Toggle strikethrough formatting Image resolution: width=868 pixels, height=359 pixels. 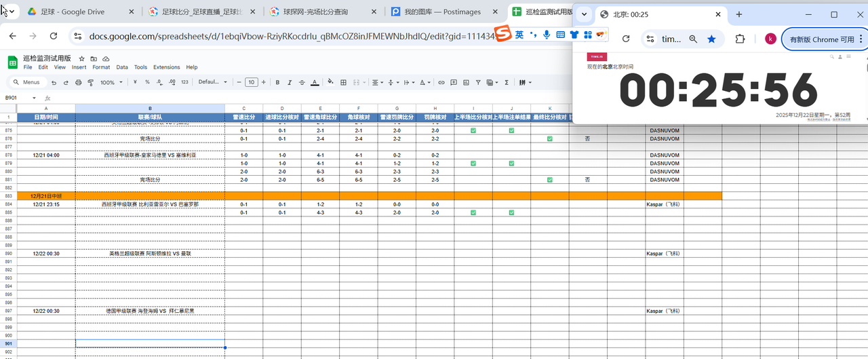(302, 82)
